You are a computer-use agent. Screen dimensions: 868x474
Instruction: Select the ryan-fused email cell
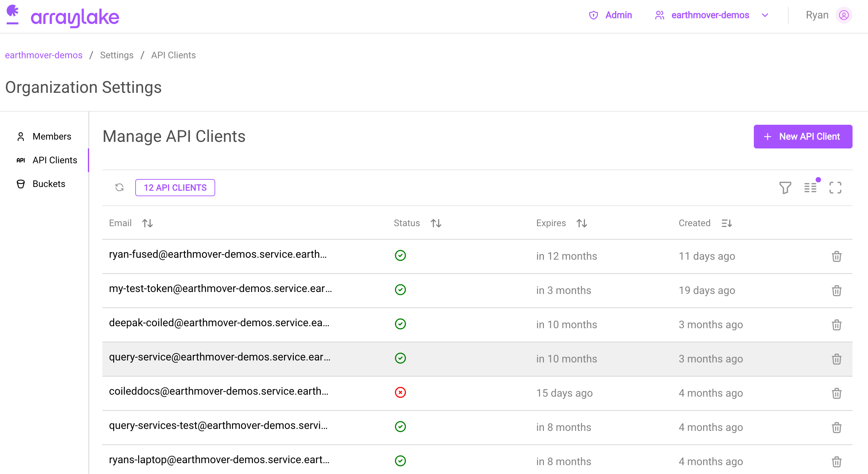click(218, 254)
